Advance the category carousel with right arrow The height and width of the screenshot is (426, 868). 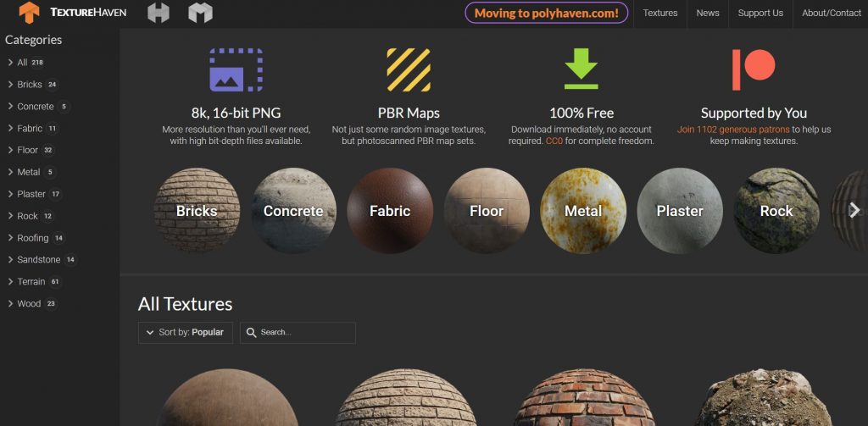click(x=854, y=210)
